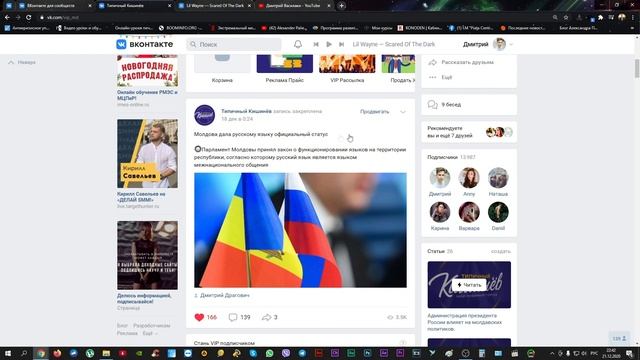Click the page vertical scrollbar thumb

[637, 68]
